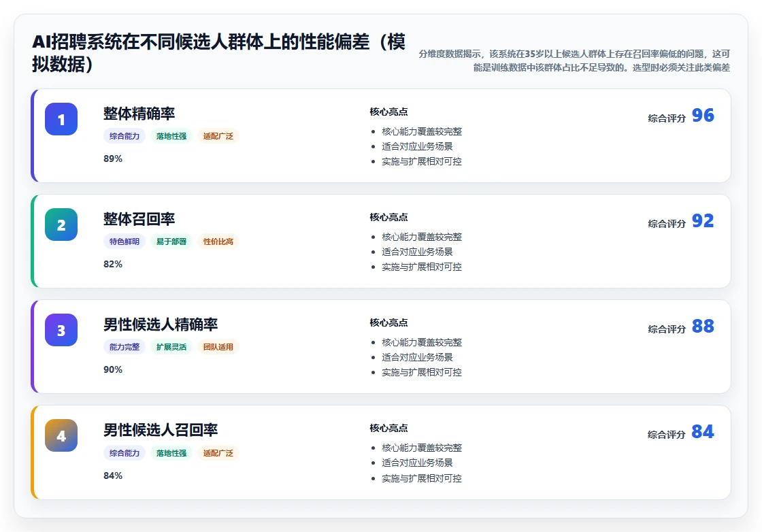Click 核心能力覆盖较完整 in 男性候选人精确率 card
This screenshot has height=532, width=762.
[422, 342]
